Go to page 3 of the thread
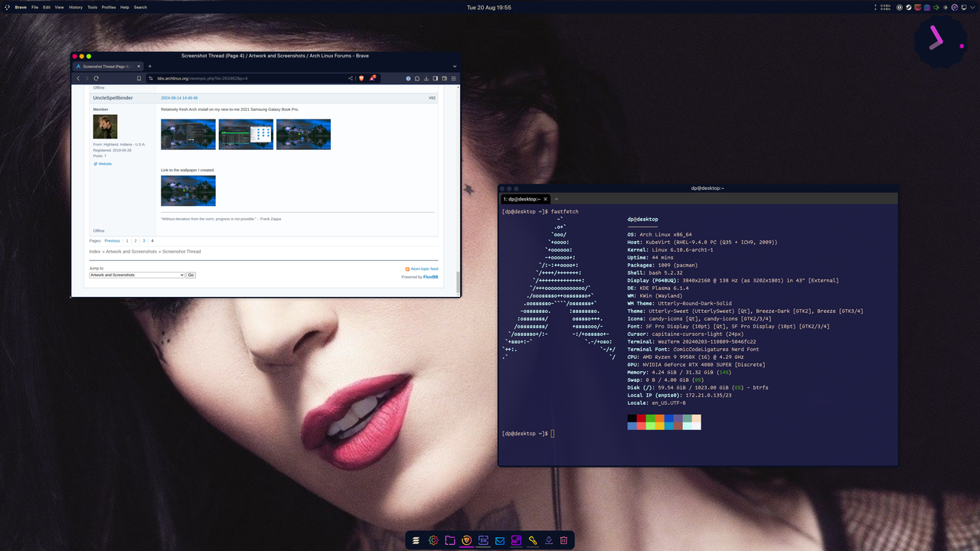 pos(143,241)
